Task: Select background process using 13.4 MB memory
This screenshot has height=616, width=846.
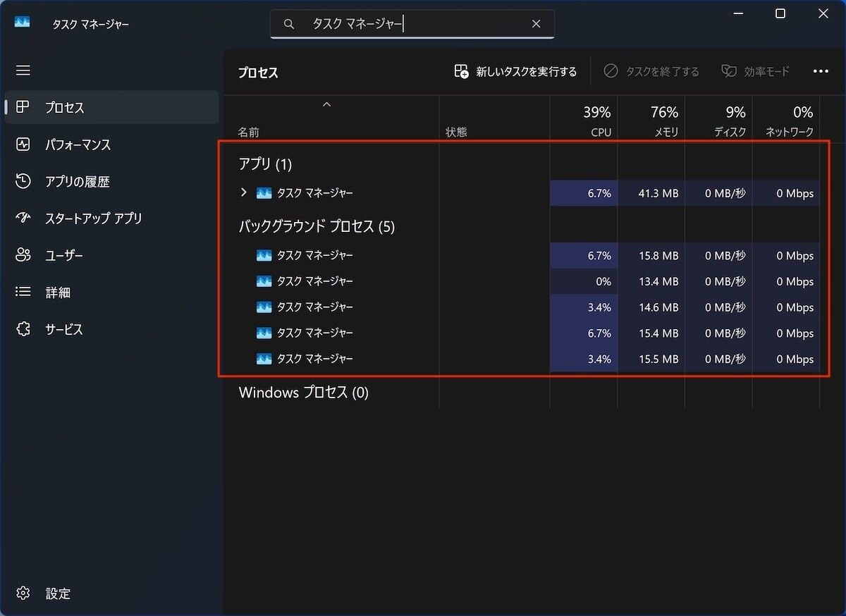Action: [314, 281]
